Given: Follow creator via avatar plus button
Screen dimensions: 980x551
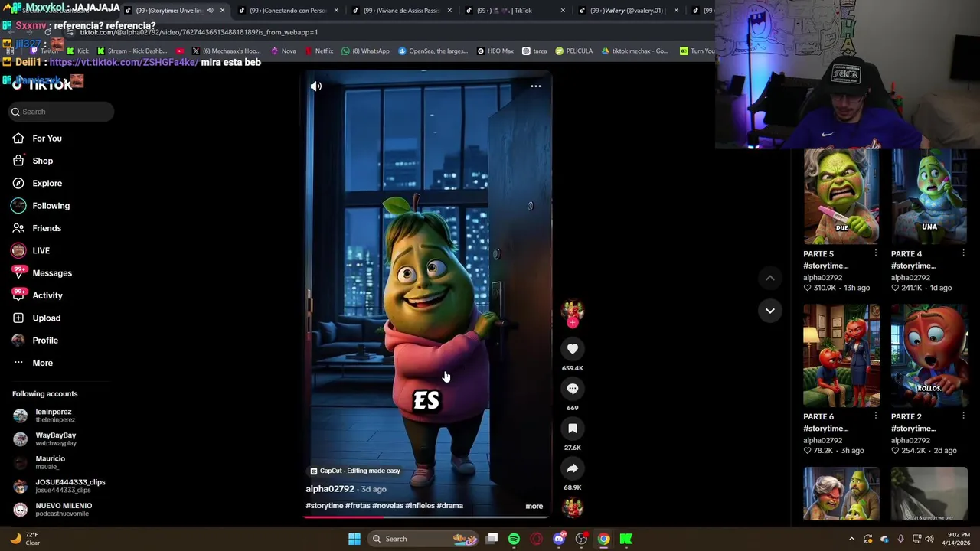Looking at the screenshot, I should coord(573,323).
